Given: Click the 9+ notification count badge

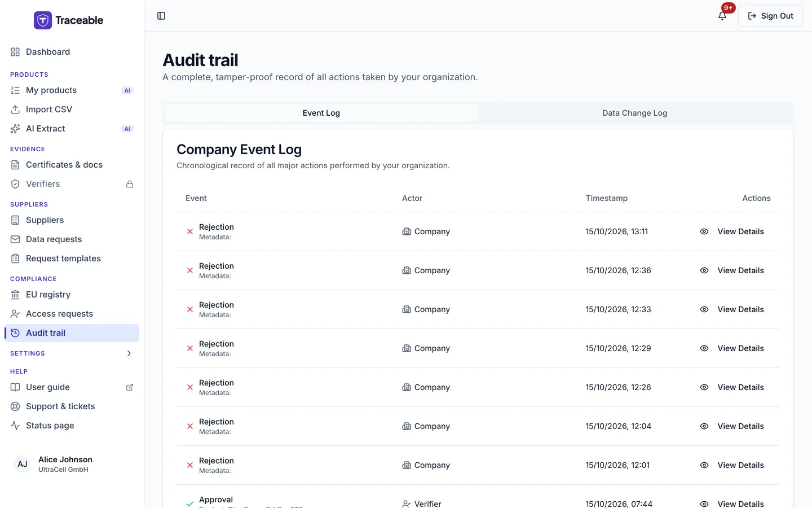Looking at the screenshot, I should (x=729, y=8).
